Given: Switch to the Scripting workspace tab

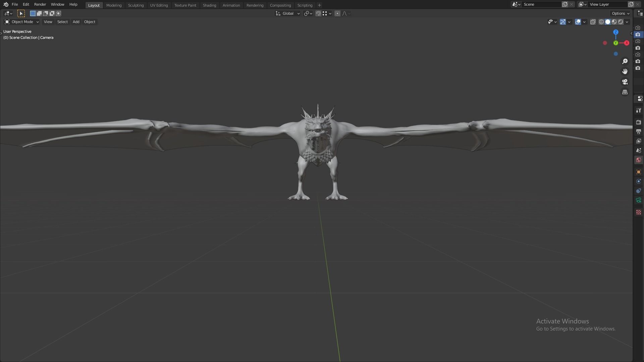Looking at the screenshot, I should 305,5.
